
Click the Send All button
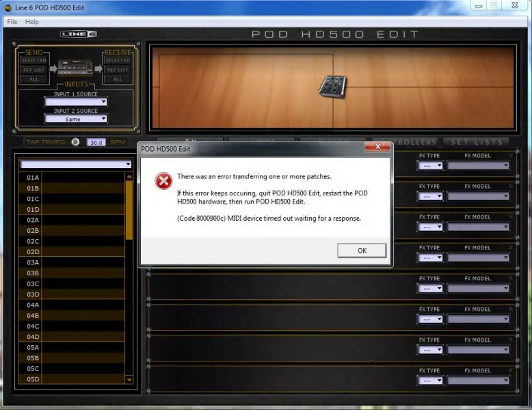click(x=34, y=79)
